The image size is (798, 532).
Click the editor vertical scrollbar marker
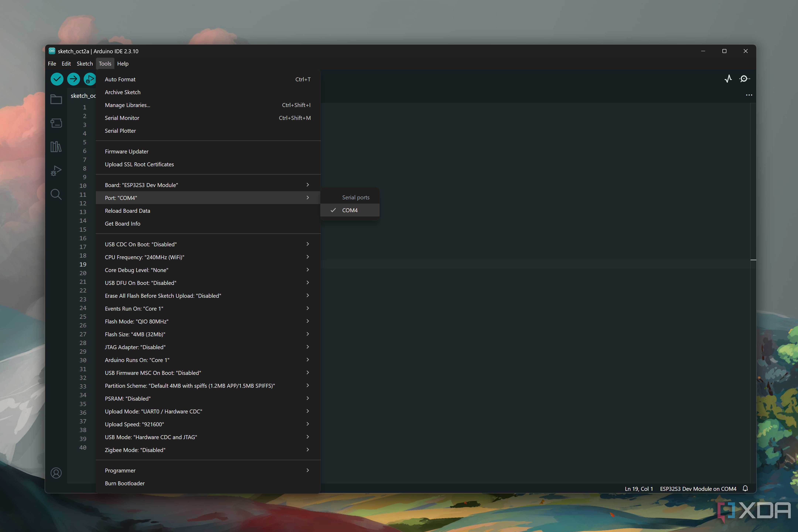[x=753, y=260]
